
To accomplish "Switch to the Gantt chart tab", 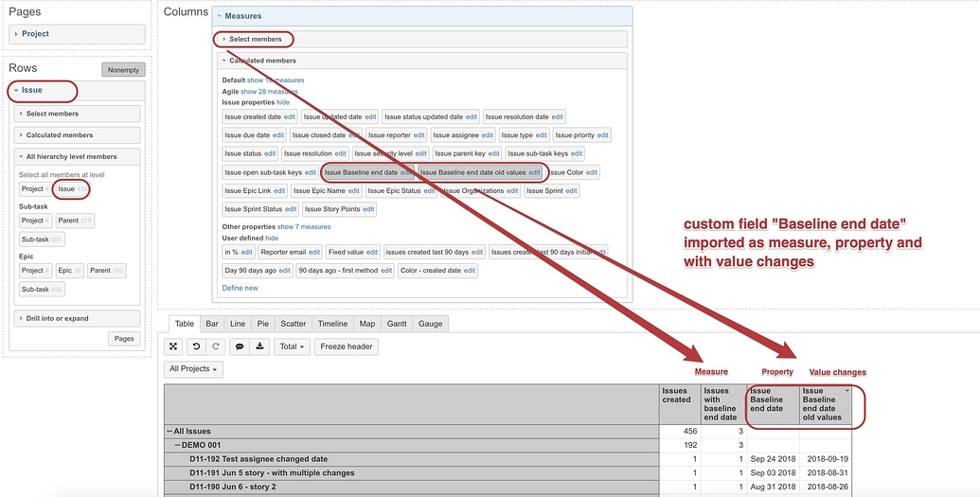I will coord(397,324).
